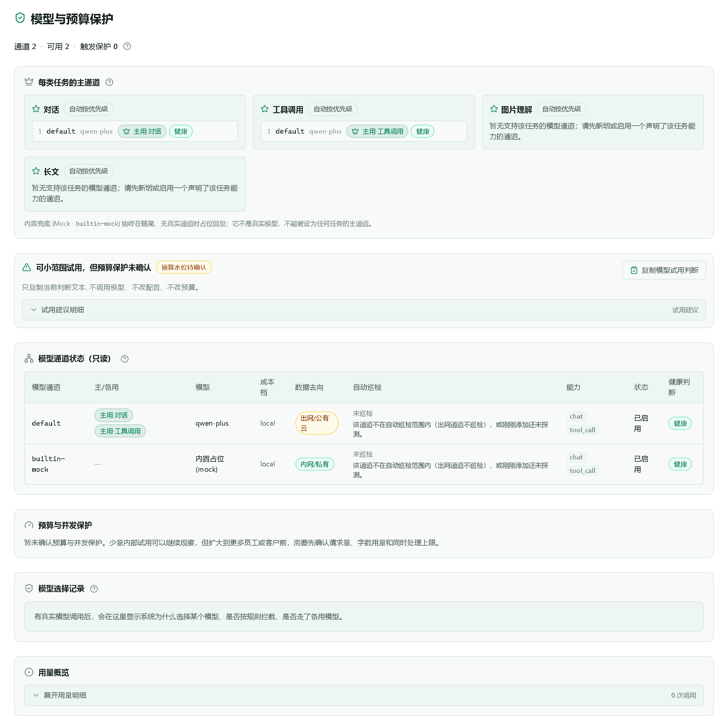Click qwen-plus model cell in table

pos(212,423)
